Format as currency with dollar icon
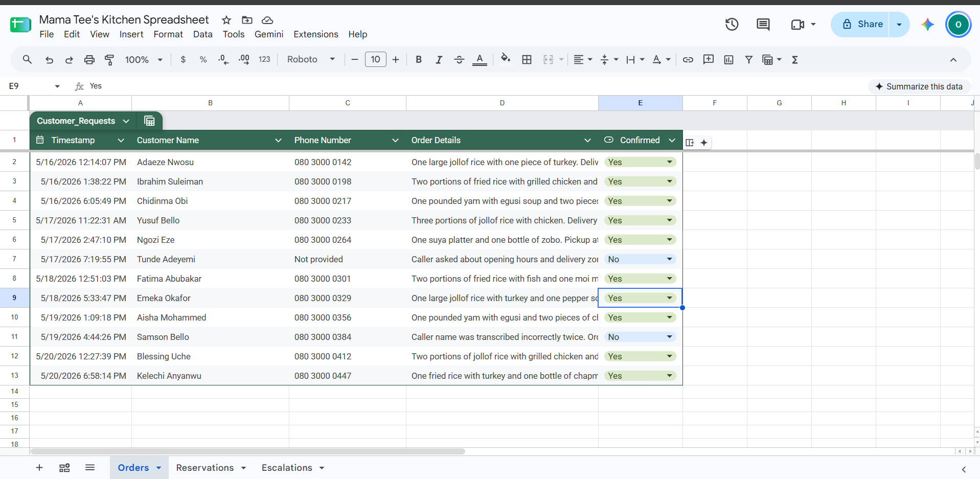The image size is (980, 479). coord(183,59)
